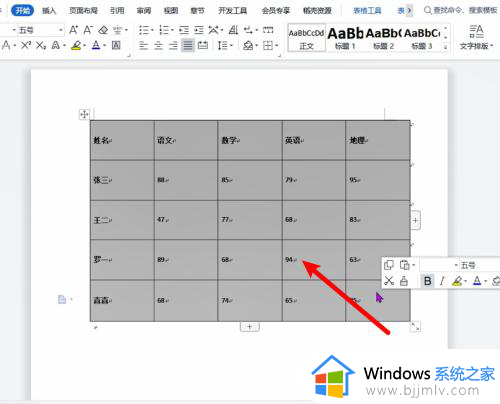Viewport: 500px width, 404px height.
Task: Click the highlight color in mini toolbar
Action: pyautogui.click(x=457, y=281)
